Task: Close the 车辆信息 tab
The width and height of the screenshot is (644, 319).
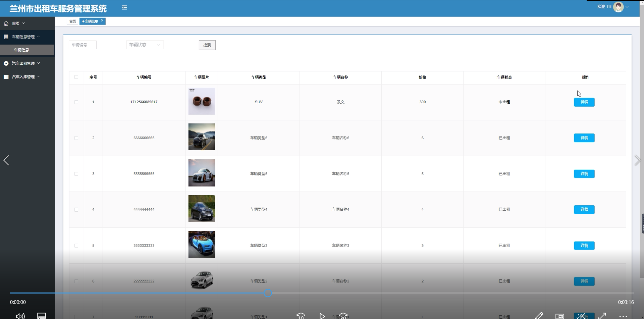Action: click(x=102, y=20)
